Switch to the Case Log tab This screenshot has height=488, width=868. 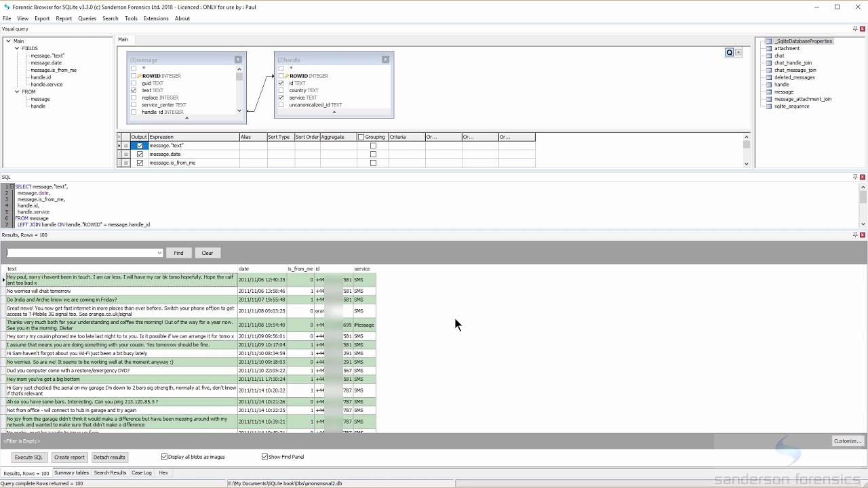(142, 473)
